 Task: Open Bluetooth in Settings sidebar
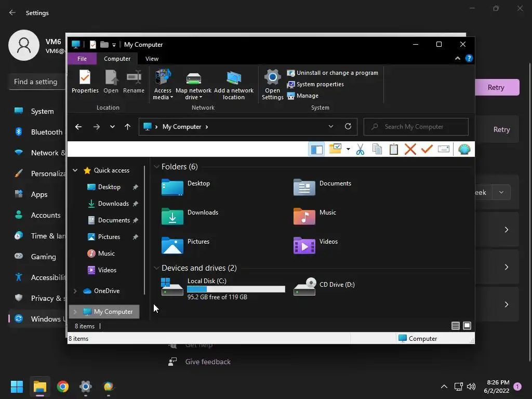tap(38, 132)
